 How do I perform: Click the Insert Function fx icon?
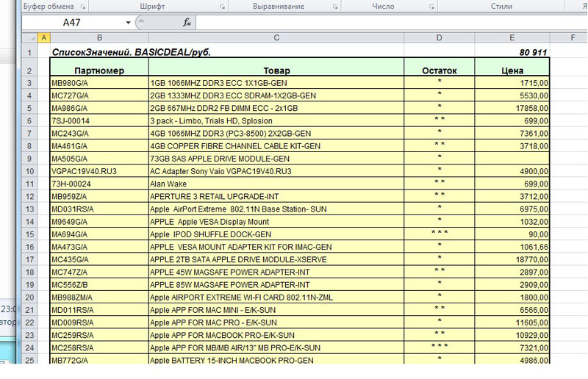tap(187, 23)
